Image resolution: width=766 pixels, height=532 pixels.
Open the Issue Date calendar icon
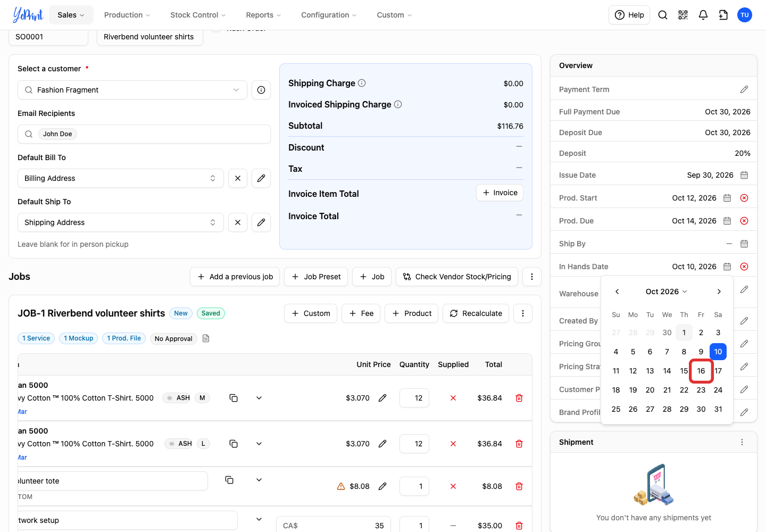[744, 175]
